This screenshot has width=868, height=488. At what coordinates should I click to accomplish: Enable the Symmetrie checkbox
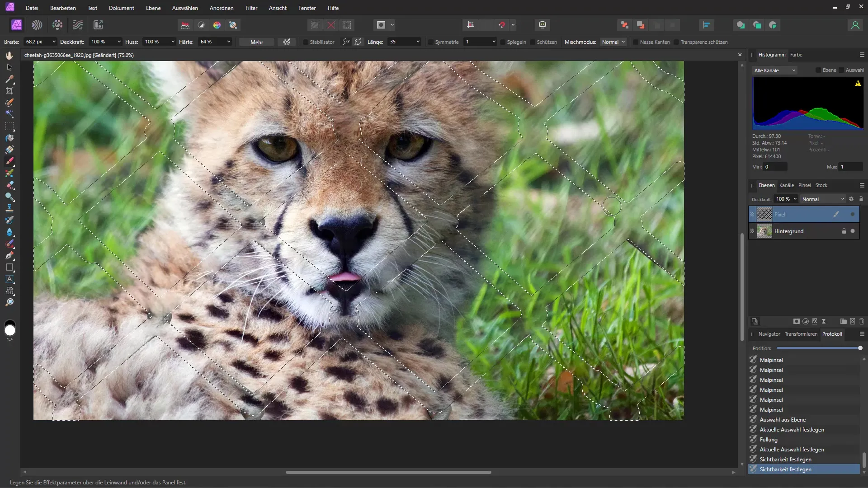coord(431,42)
